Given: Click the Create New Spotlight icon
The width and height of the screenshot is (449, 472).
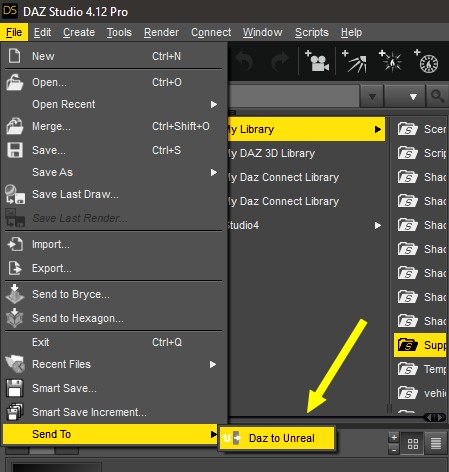Looking at the screenshot, I should click(x=355, y=61).
